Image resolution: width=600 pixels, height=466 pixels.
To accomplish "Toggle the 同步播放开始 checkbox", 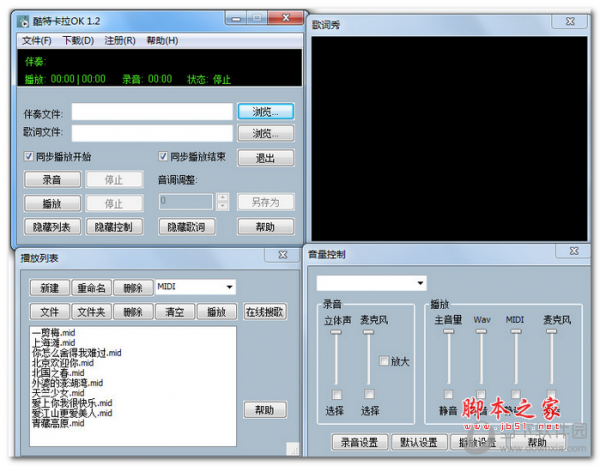I will (28, 156).
